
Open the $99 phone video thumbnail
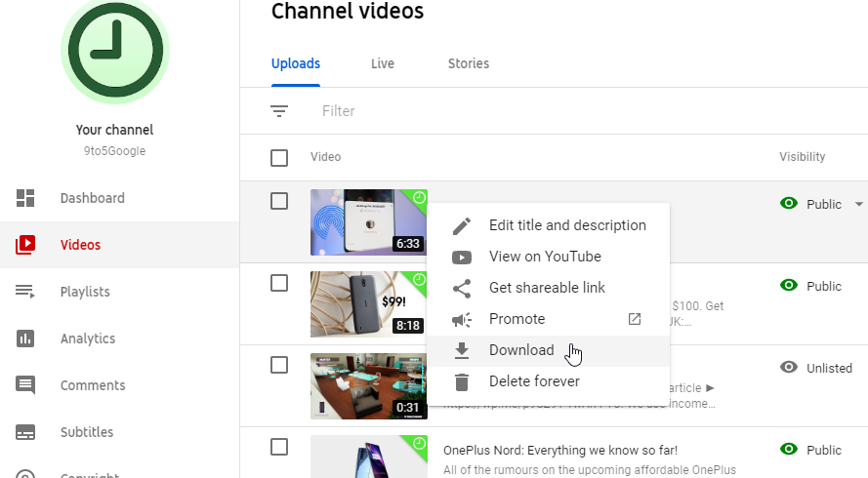click(368, 303)
